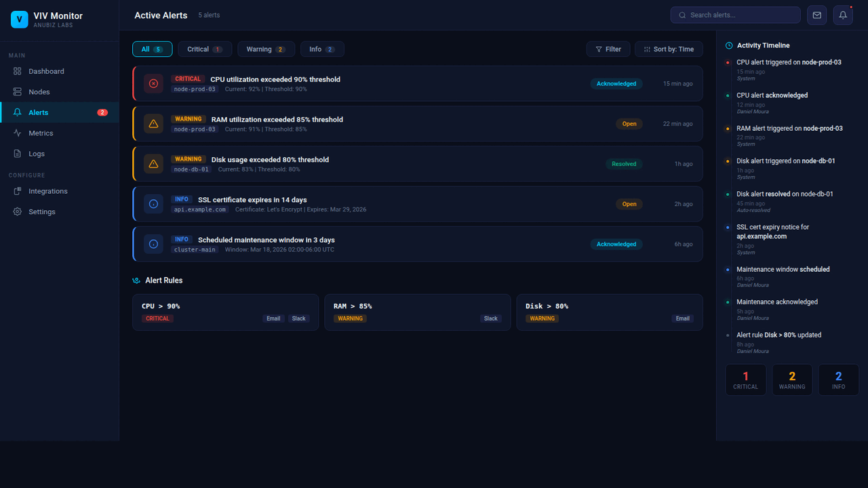Expand the Alert Rules section
This screenshot has width=868, height=488.
pyautogui.click(x=163, y=280)
